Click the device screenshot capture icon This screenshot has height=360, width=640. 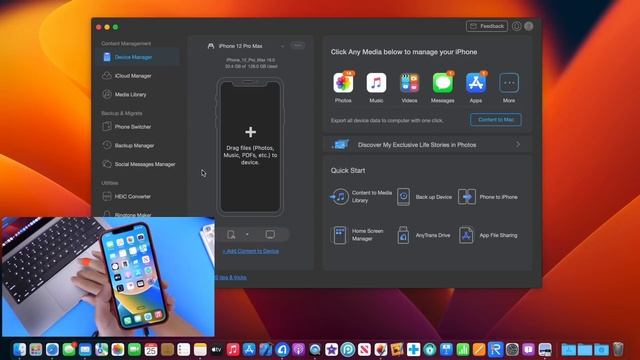click(231, 234)
